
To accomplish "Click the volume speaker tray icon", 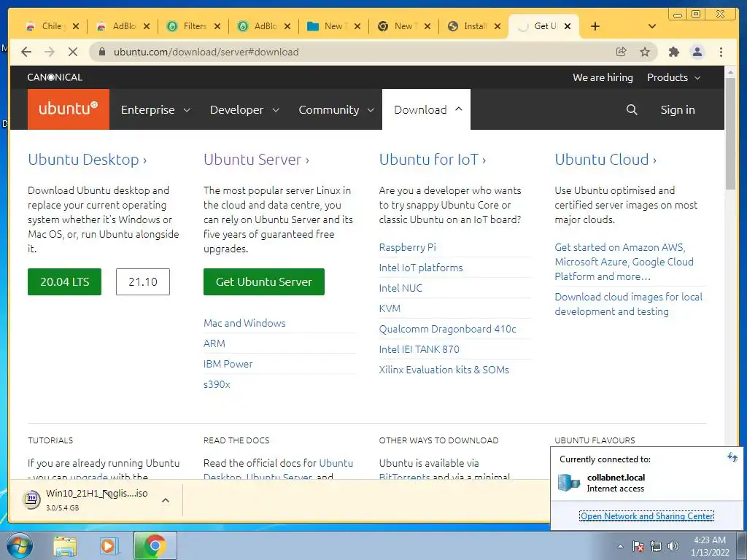I will point(673,546).
